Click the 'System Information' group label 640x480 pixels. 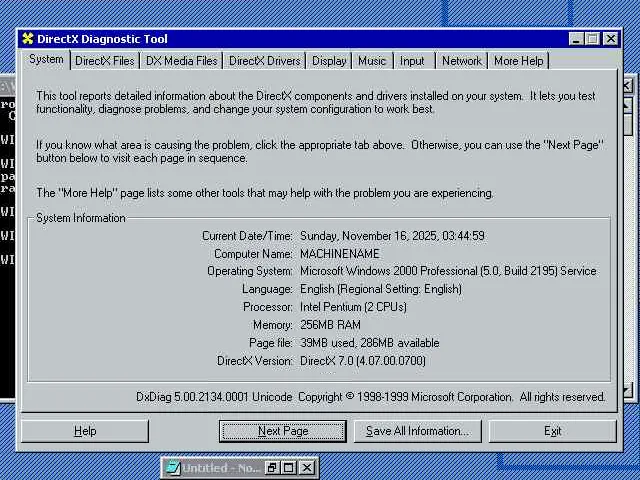coord(81,218)
